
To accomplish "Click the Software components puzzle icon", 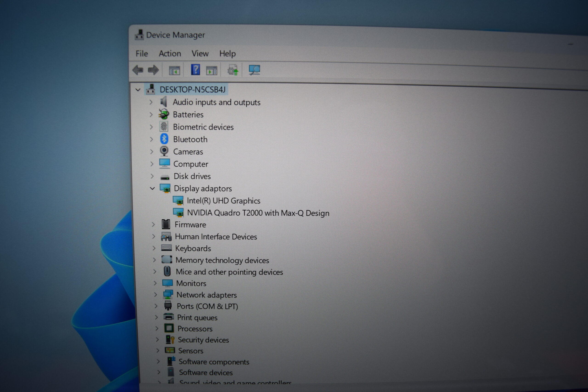I will pos(171,361).
